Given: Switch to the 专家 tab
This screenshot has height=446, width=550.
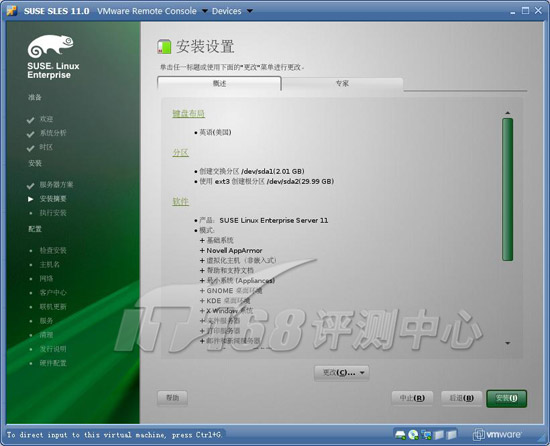Looking at the screenshot, I should (x=342, y=83).
